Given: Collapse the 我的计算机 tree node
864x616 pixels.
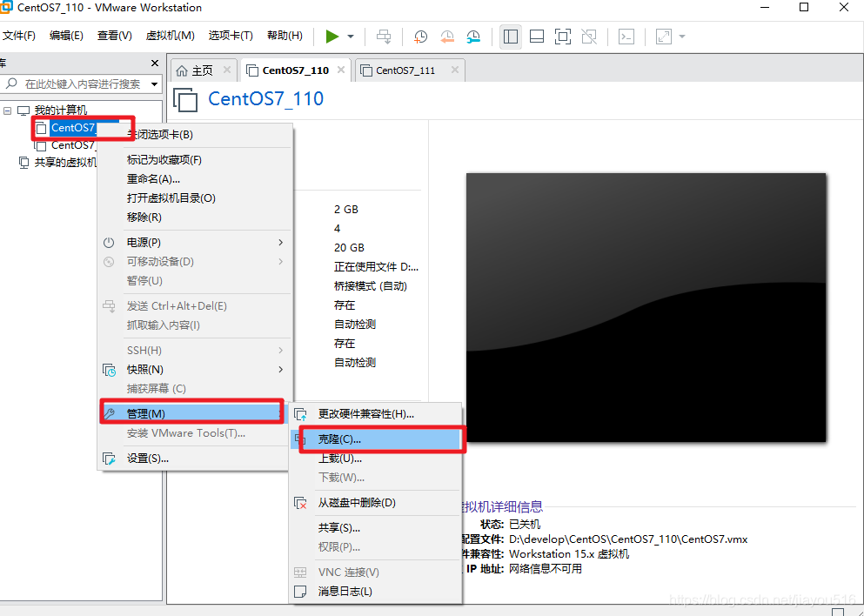Looking at the screenshot, I should (x=8, y=110).
